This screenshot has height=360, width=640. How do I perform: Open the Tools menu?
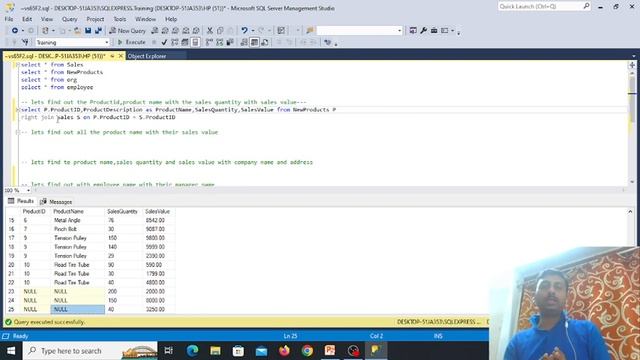coord(120,19)
